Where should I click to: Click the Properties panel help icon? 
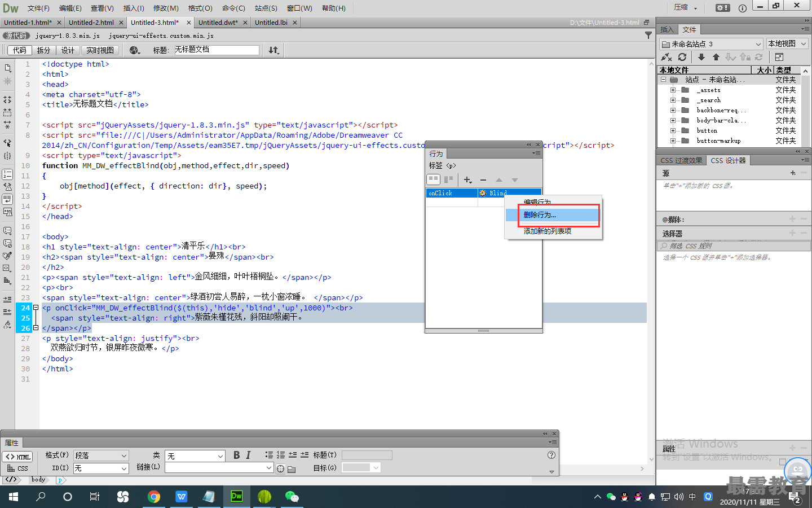pos(551,455)
